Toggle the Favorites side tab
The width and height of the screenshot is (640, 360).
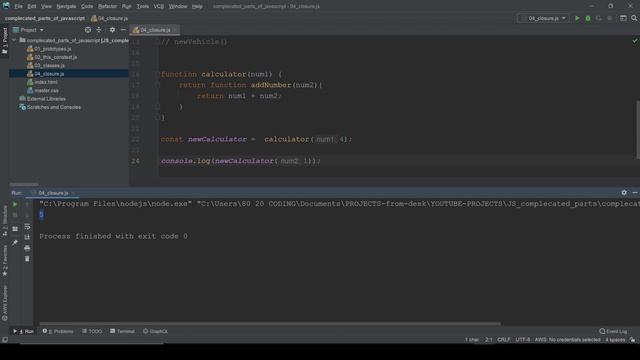4,261
